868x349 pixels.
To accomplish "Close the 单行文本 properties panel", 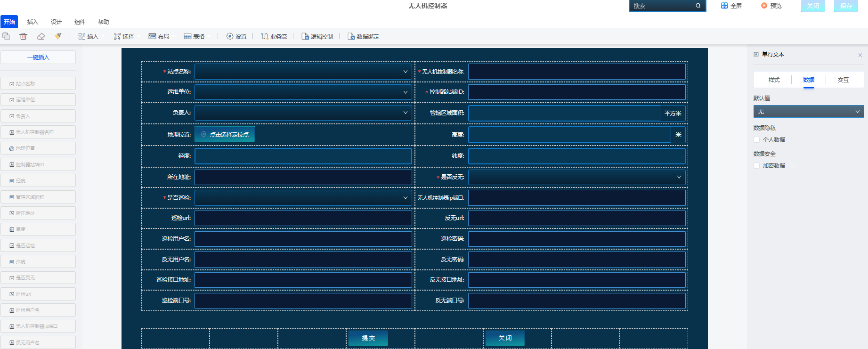I will pos(860,55).
